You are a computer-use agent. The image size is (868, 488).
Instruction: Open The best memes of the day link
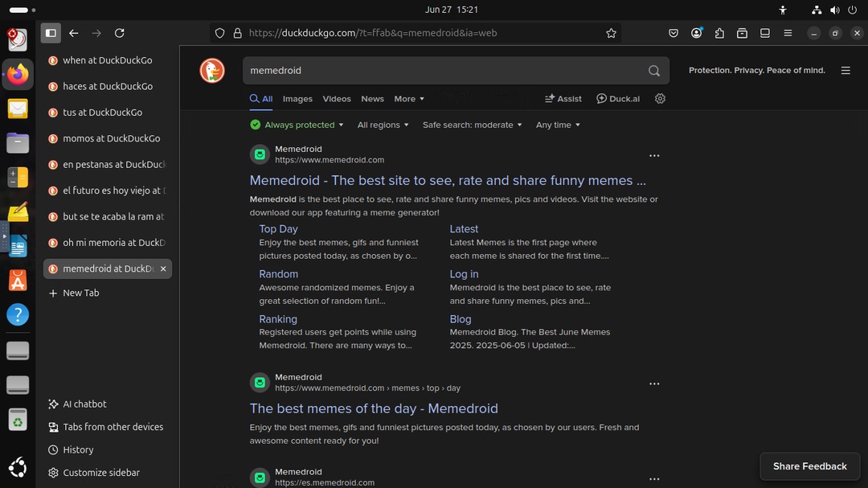tap(374, 408)
